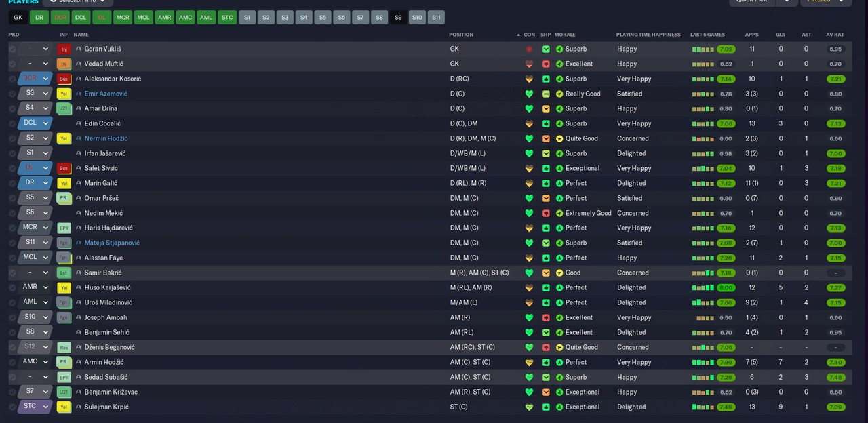This screenshot has width=868, height=423.
Task: Click the Lst badge for Samir Bekrić
Action: 64,273
